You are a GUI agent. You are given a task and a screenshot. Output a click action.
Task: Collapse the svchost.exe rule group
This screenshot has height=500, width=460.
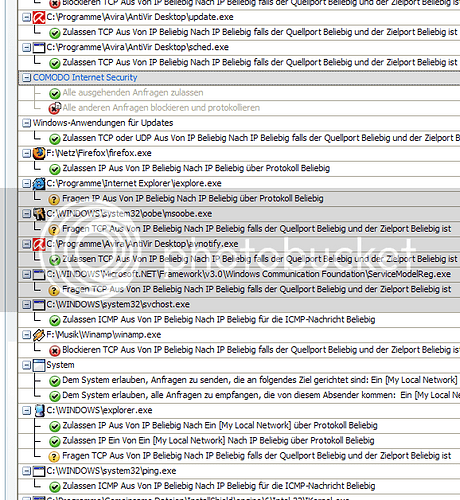click(x=26, y=305)
